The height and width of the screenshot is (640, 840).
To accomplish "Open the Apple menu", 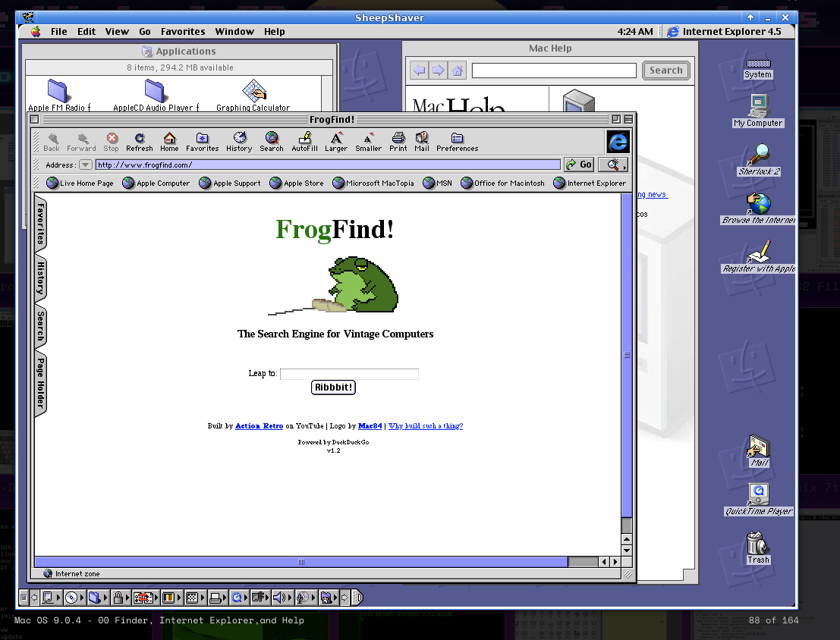I will (x=36, y=32).
